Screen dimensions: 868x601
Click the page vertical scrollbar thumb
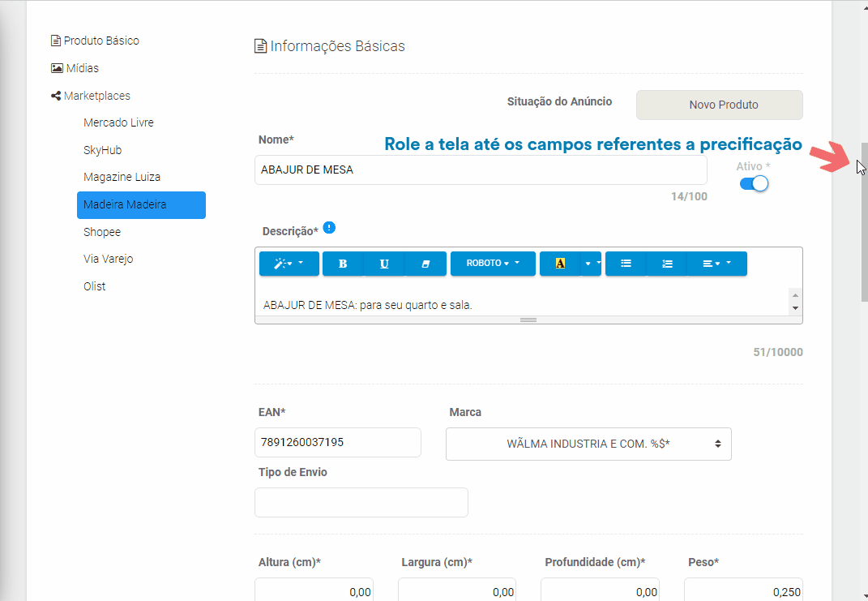pos(864,221)
